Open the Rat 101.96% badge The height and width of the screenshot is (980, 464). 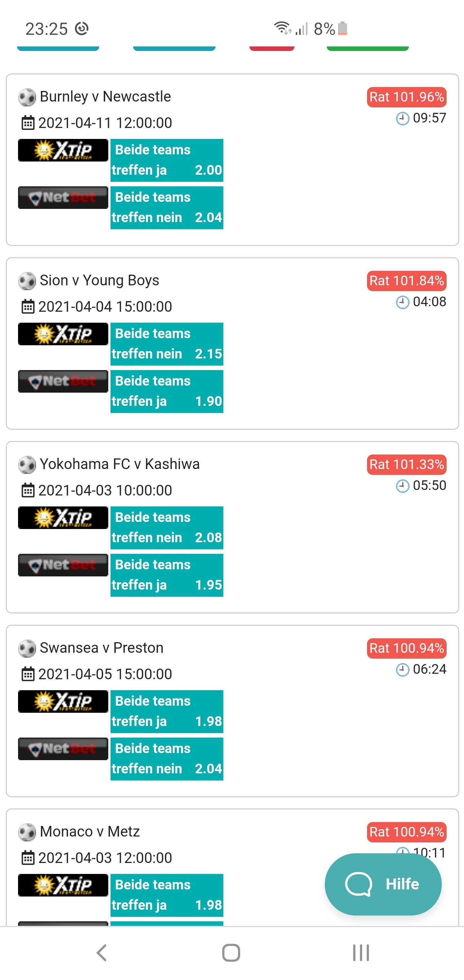pyautogui.click(x=407, y=97)
